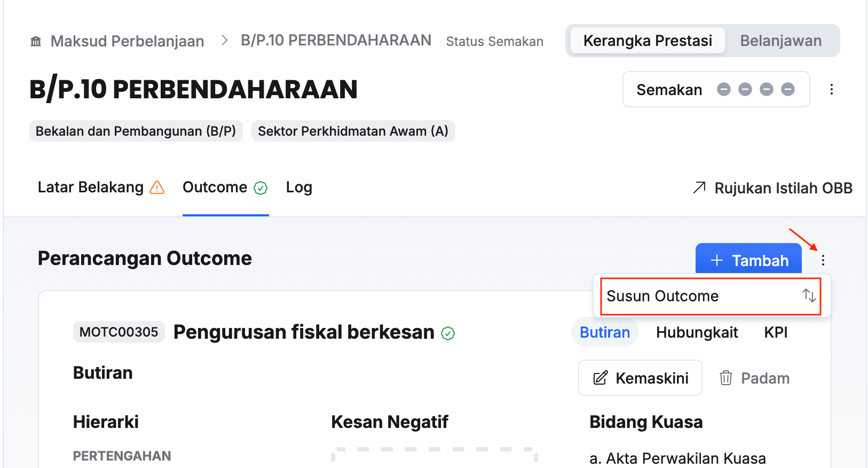Viewport: 868px width, 468px height.
Task: Switch to Kerangka Prestasi view
Action: coord(648,41)
